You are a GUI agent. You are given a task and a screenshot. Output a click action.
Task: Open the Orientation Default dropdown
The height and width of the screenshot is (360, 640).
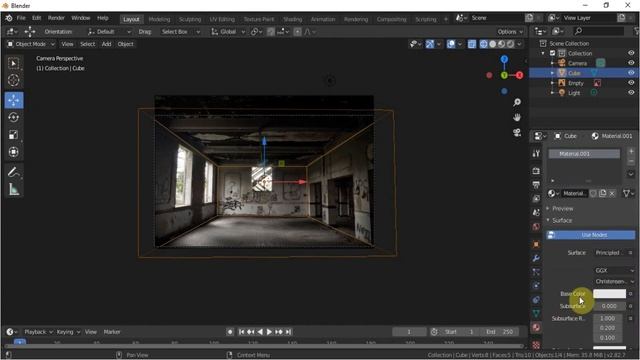pos(109,32)
